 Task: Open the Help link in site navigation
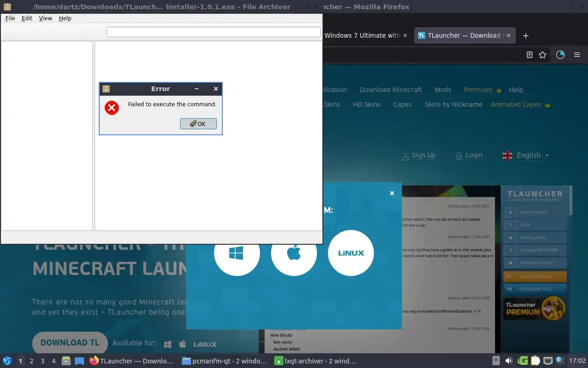(x=516, y=90)
